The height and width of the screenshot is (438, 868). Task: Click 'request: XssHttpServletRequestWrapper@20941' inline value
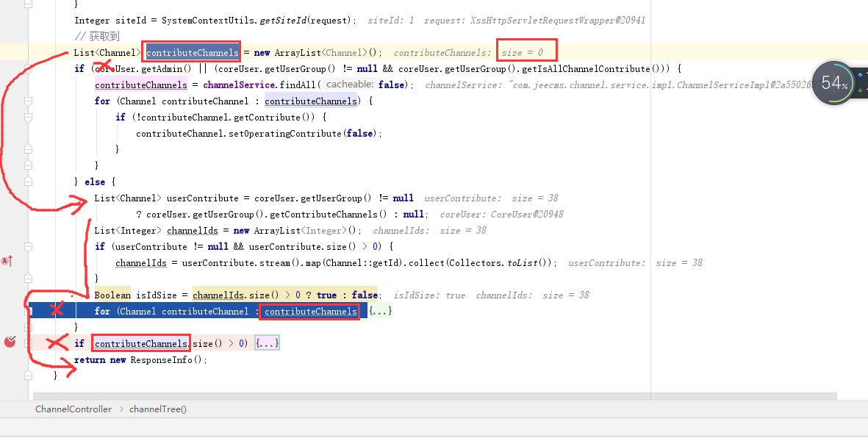(535, 21)
